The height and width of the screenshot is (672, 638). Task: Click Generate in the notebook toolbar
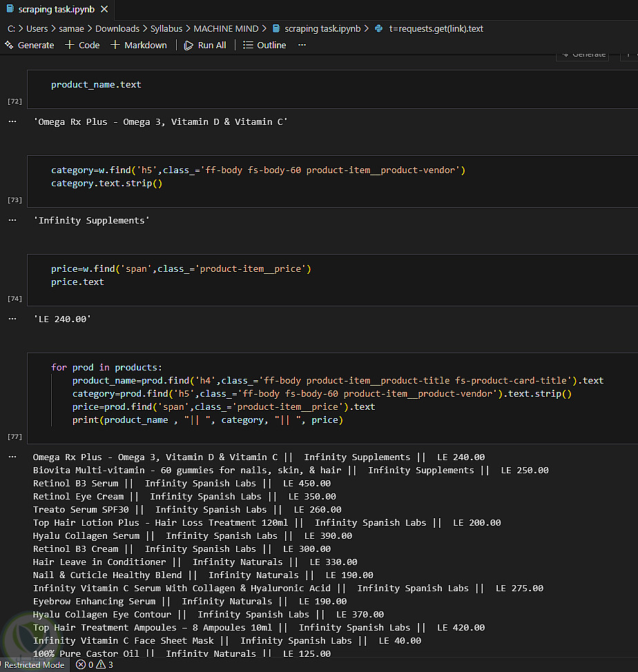pyautogui.click(x=30, y=45)
